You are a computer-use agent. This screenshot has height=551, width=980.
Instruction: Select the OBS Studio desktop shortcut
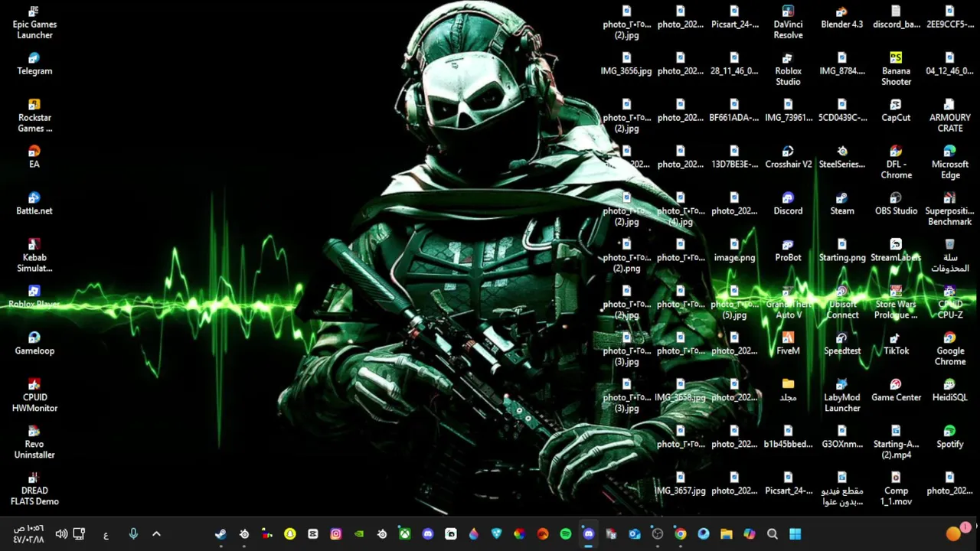click(896, 204)
